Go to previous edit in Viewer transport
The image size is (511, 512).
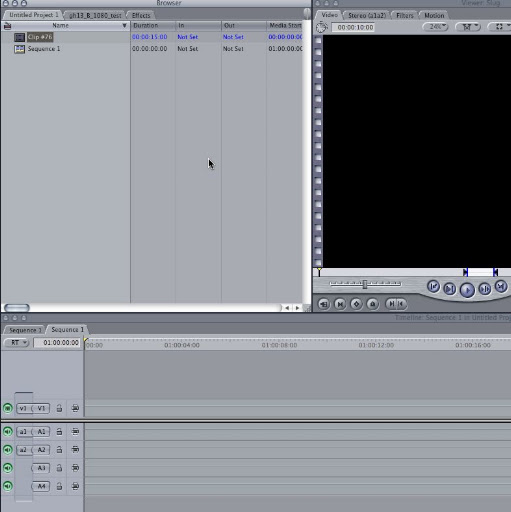433,286
